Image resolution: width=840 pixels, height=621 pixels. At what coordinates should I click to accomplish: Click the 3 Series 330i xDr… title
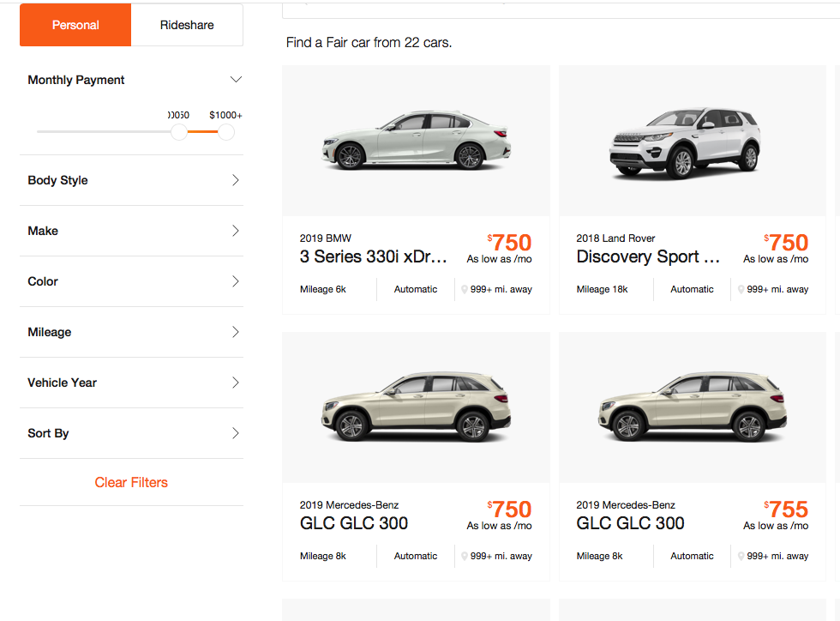point(374,256)
